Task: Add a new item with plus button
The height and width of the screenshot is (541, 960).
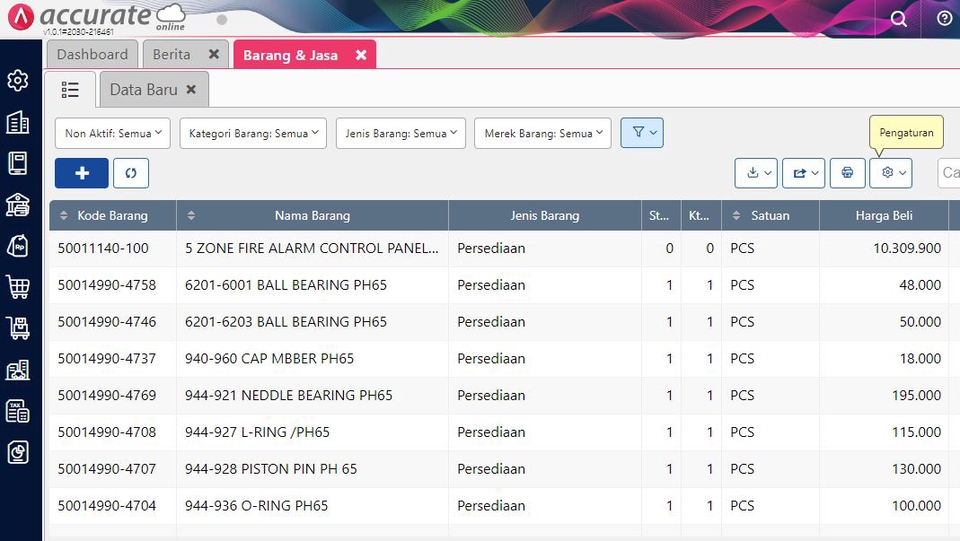Action: coord(81,173)
